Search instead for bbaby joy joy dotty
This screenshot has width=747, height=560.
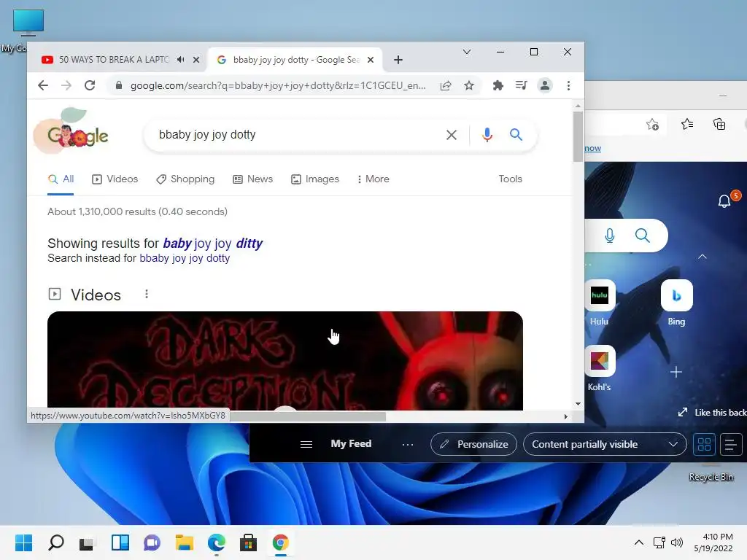185,258
